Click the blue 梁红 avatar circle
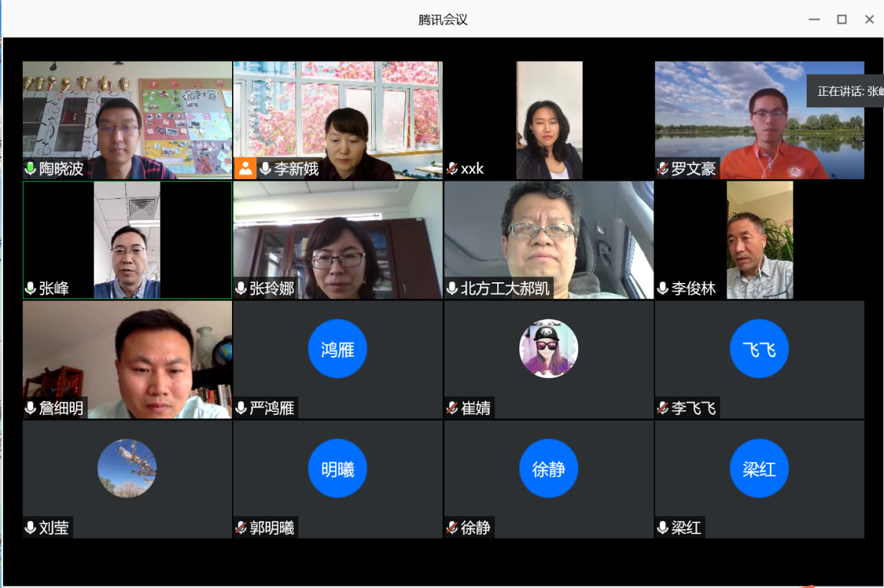Image resolution: width=884 pixels, height=588 pixels. click(759, 469)
